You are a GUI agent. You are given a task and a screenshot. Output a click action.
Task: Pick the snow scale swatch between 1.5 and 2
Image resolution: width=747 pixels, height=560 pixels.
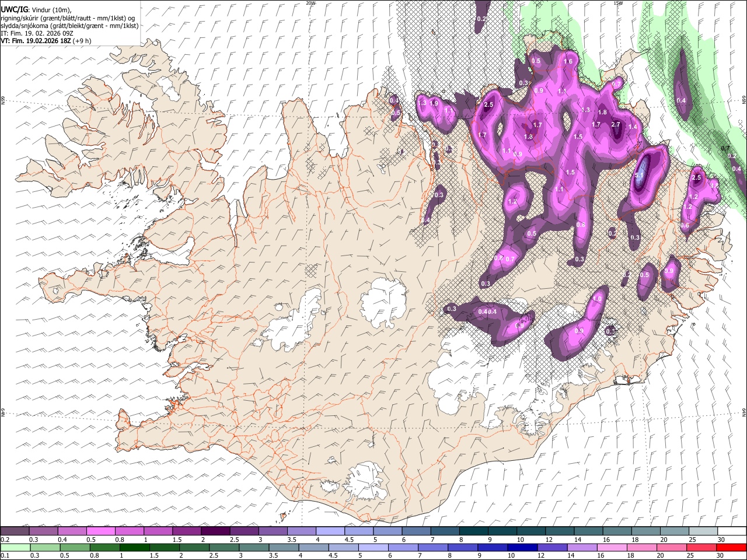click(187, 531)
